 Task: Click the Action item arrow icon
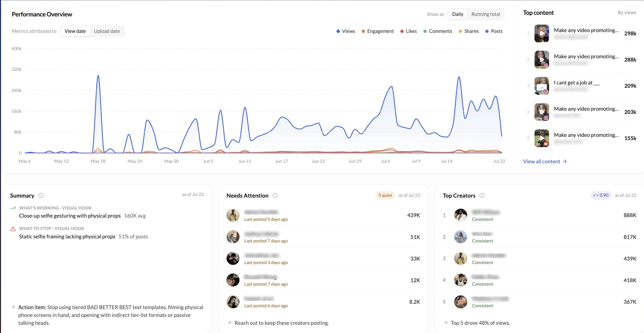tap(13, 307)
